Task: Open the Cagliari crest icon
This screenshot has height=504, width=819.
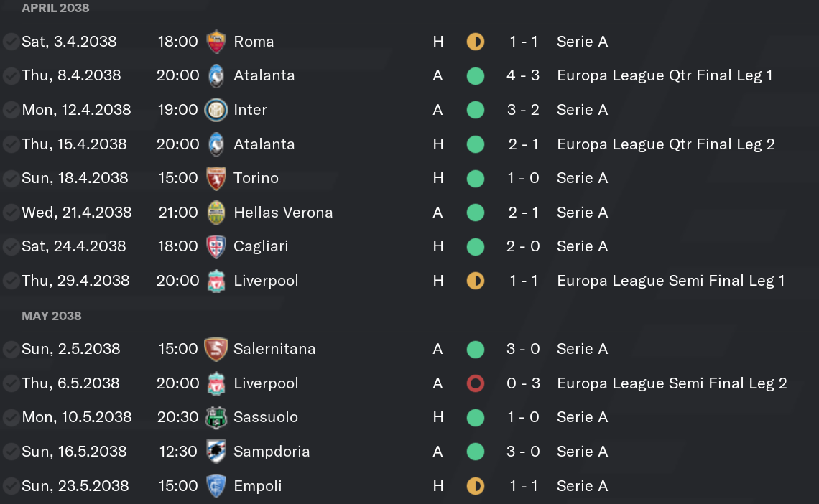Action: [216, 247]
